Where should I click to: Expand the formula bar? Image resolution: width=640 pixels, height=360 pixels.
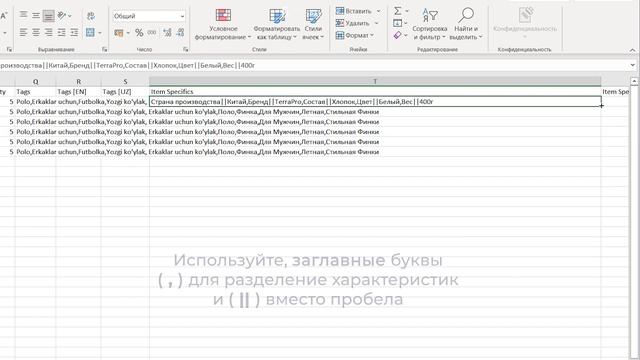click(x=632, y=65)
